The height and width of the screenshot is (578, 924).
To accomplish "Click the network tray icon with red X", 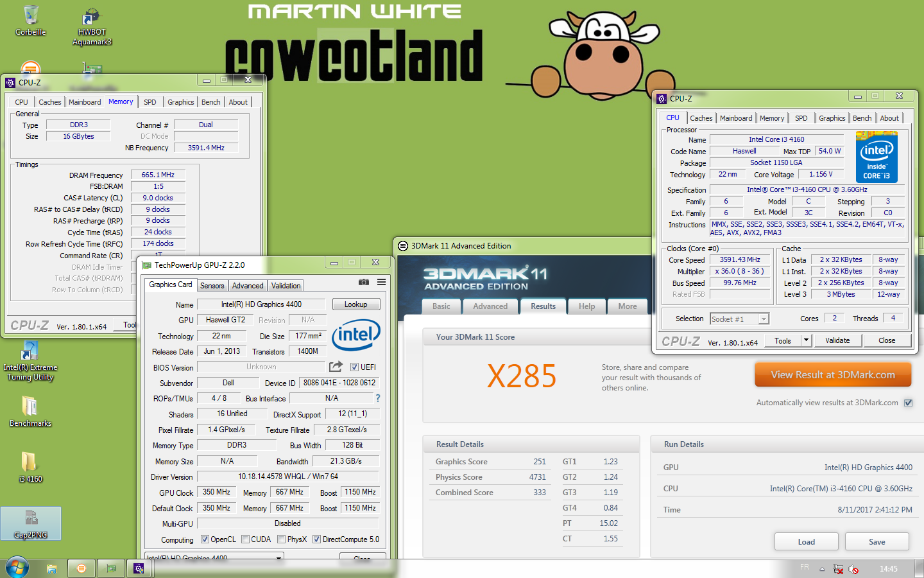I will tap(837, 569).
